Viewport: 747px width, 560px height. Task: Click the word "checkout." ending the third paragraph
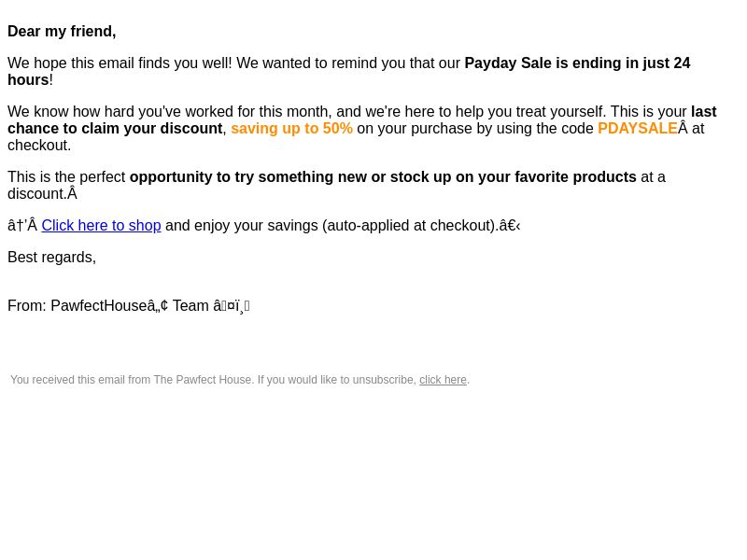tap(39, 146)
